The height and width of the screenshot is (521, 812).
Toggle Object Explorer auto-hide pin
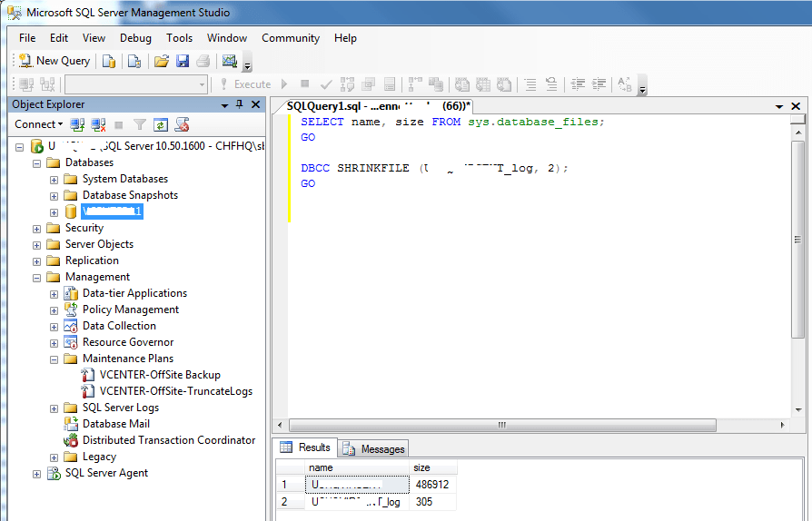click(x=239, y=104)
